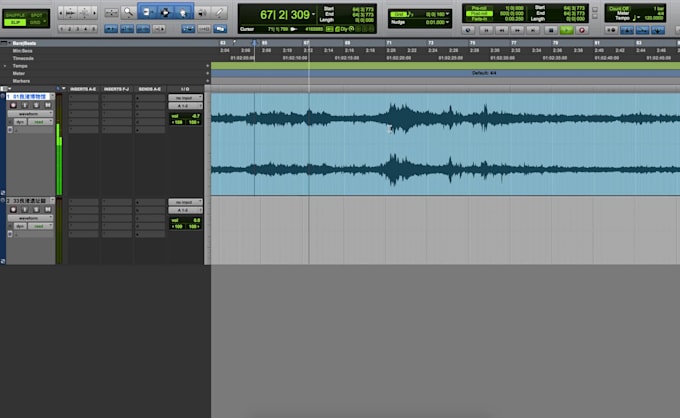Select the Trim tool
Image resolution: width=680 pixels, height=418 pixels.
[147, 12]
